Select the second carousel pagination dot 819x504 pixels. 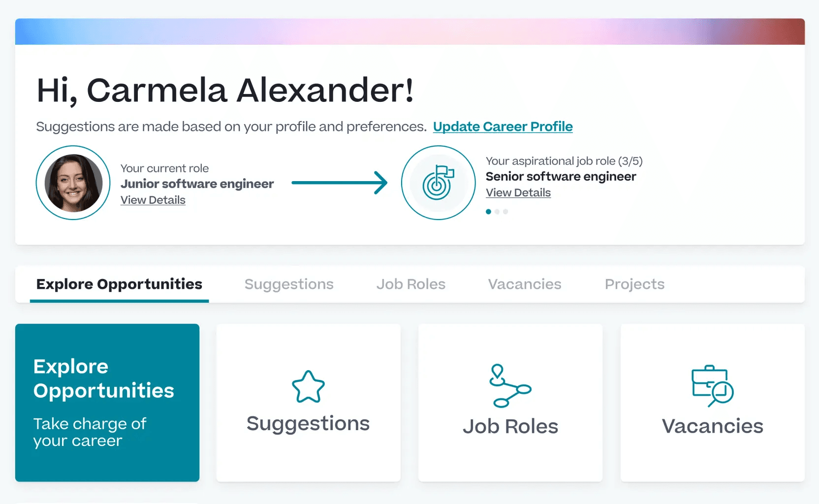click(x=497, y=212)
